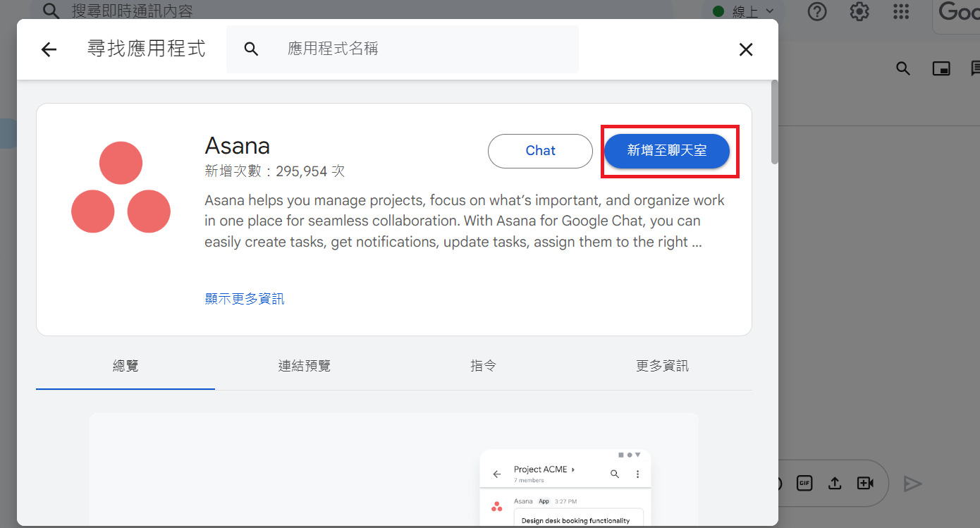This screenshot has height=528, width=980.
Task: Switch to the 更多資訊 tab
Action: point(662,366)
